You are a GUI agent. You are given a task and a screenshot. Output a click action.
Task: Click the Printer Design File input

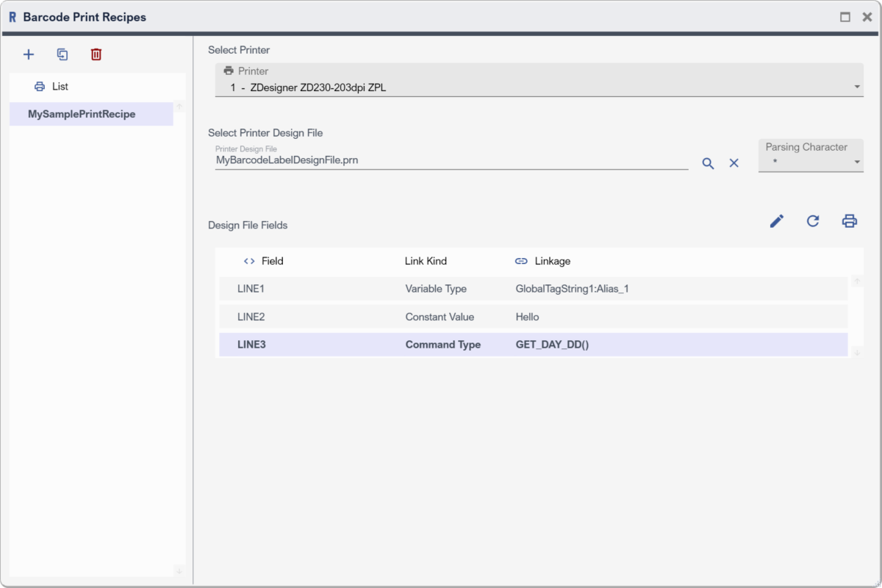(x=451, y=159)
